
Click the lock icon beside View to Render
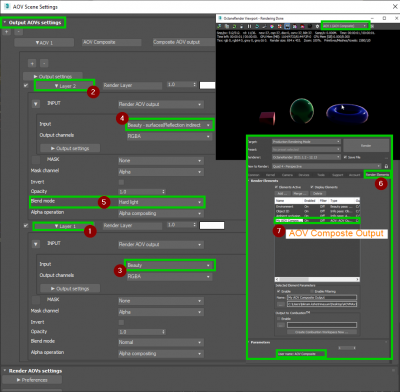pos(386,166)
